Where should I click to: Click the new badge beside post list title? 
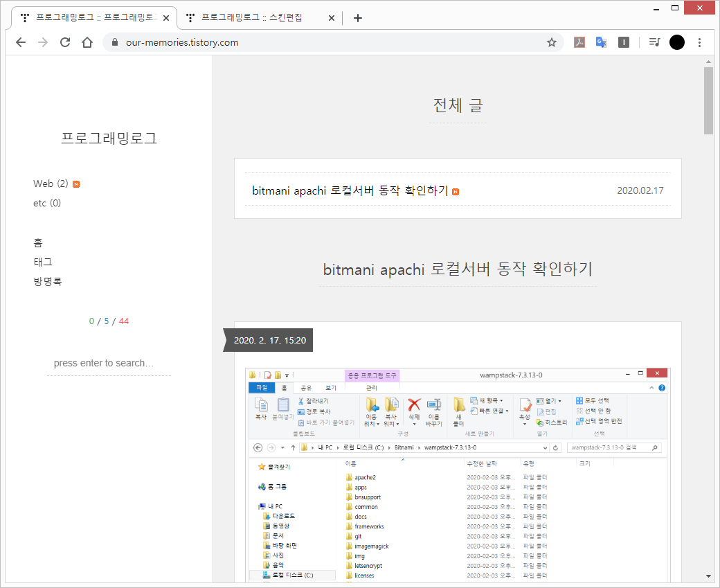(x=456, y=192)
